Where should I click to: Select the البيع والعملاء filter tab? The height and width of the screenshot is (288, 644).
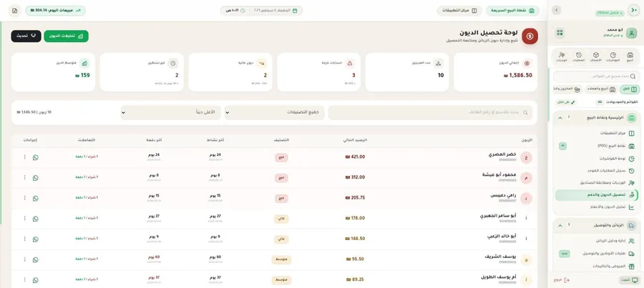pyautogui.click(x=601, y=89)
